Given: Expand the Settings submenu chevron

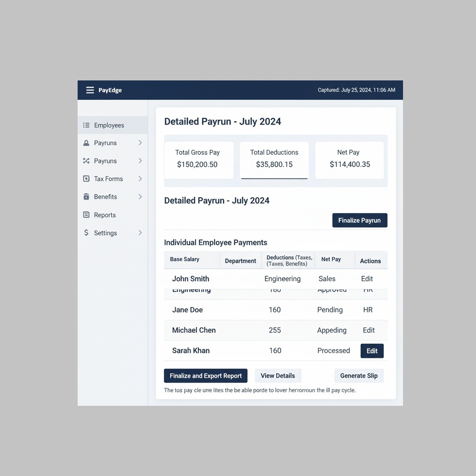Looking at the screenshot, I should [140, 233].
